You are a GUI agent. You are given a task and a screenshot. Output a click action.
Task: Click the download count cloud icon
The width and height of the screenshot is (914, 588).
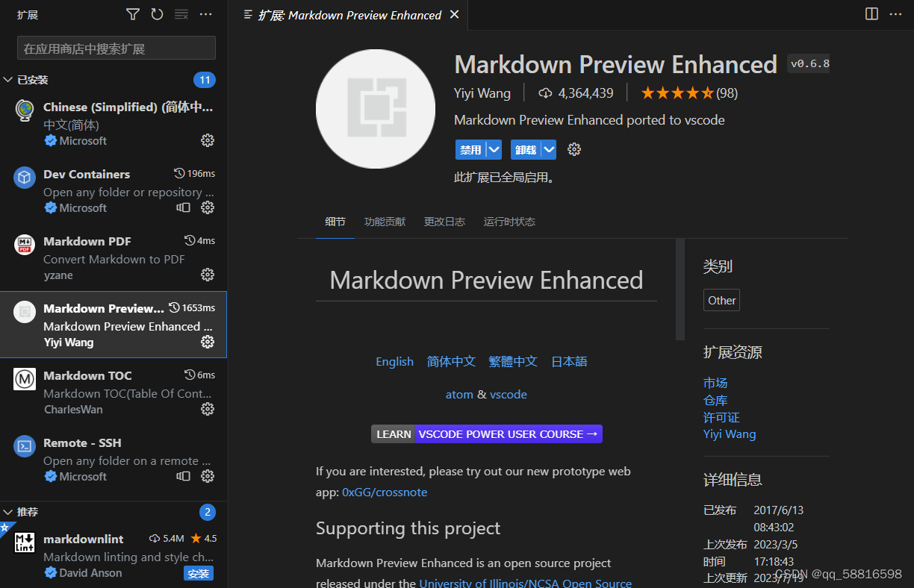pos(545,93)
